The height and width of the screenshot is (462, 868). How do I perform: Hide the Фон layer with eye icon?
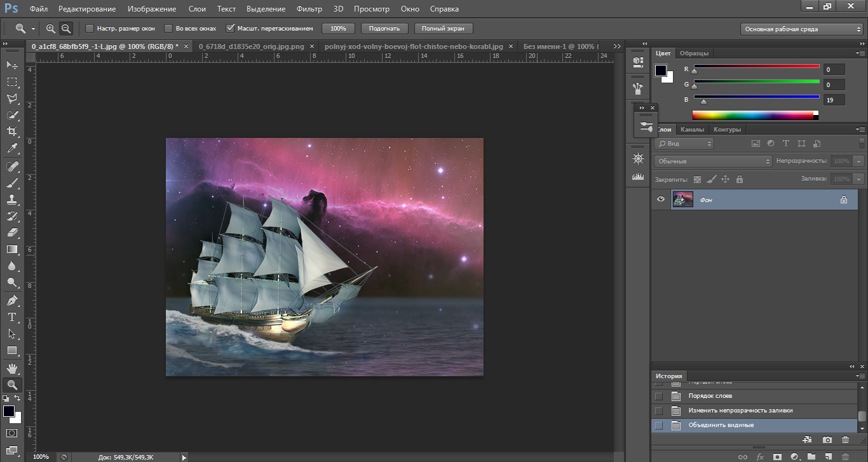[x=661, y=200]
